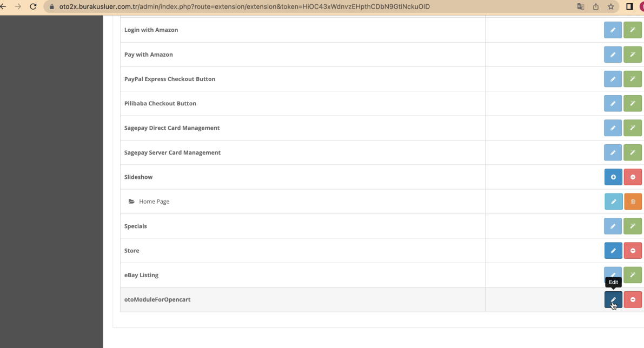Open the translate page icon
Image resolution: width=644 pixels, height=348 pixels.
(580, 6)
